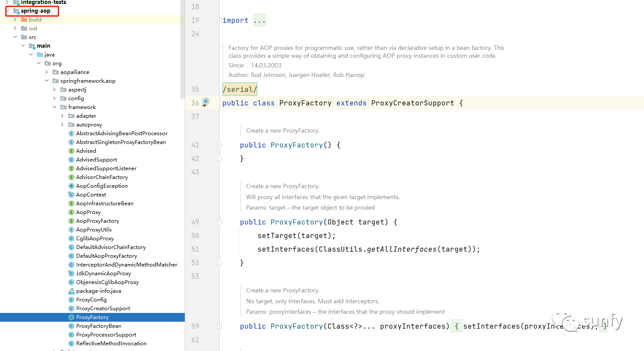Fold the ProxyFactory(Object target) constructor

219,222
